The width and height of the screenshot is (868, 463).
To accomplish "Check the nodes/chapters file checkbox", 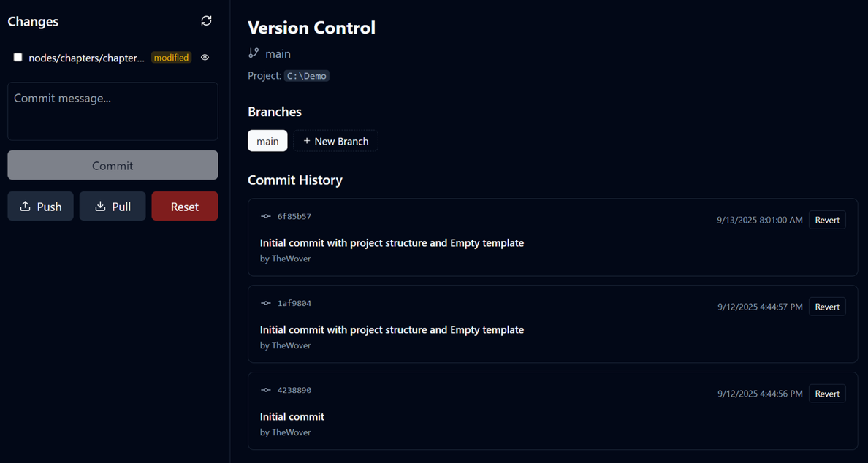I will 18,57.
